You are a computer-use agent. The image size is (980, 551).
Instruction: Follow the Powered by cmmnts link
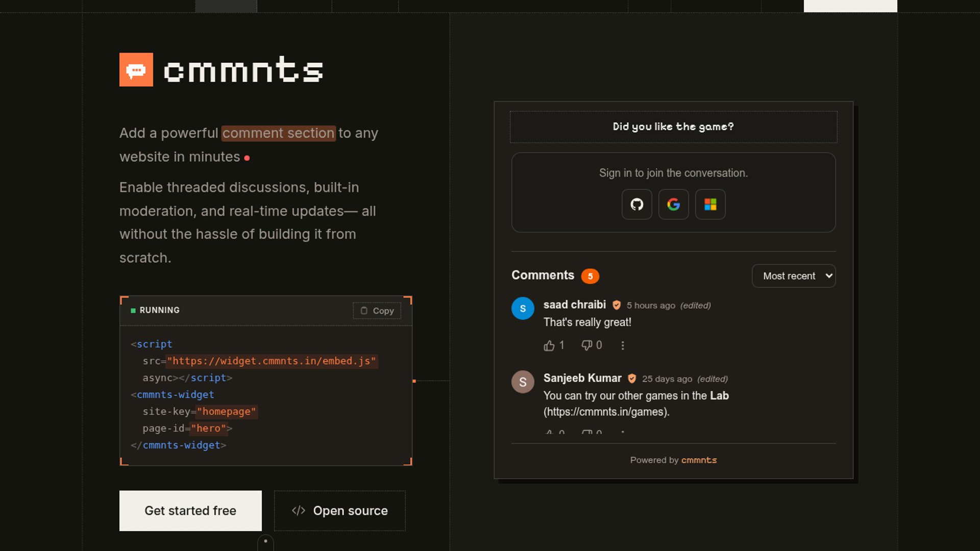[699, 460]
